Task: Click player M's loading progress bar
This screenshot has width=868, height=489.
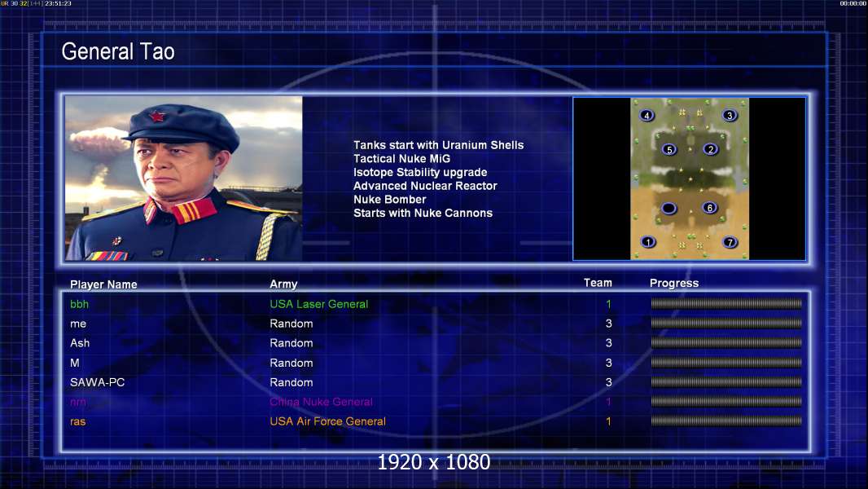Action: click(726, 363)
